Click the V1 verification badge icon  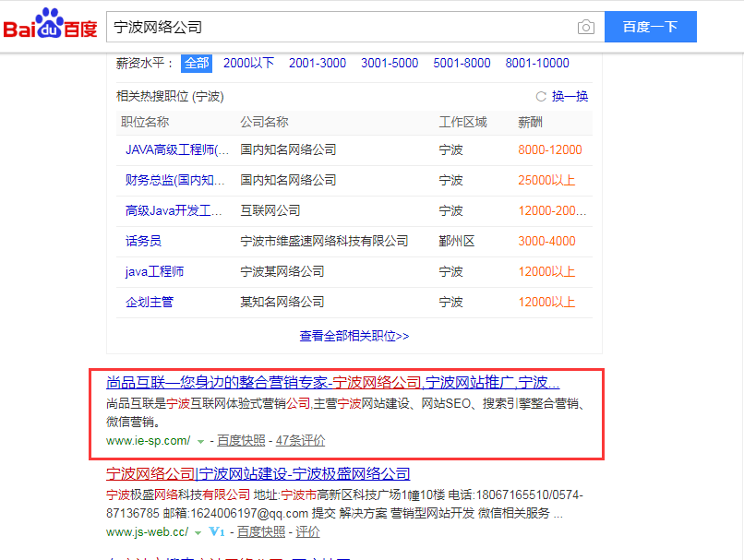click(216, 532)
